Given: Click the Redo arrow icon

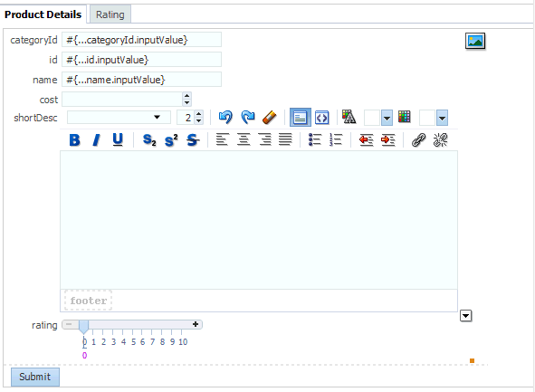Looking at the screenshot, I should click(248, 118).
